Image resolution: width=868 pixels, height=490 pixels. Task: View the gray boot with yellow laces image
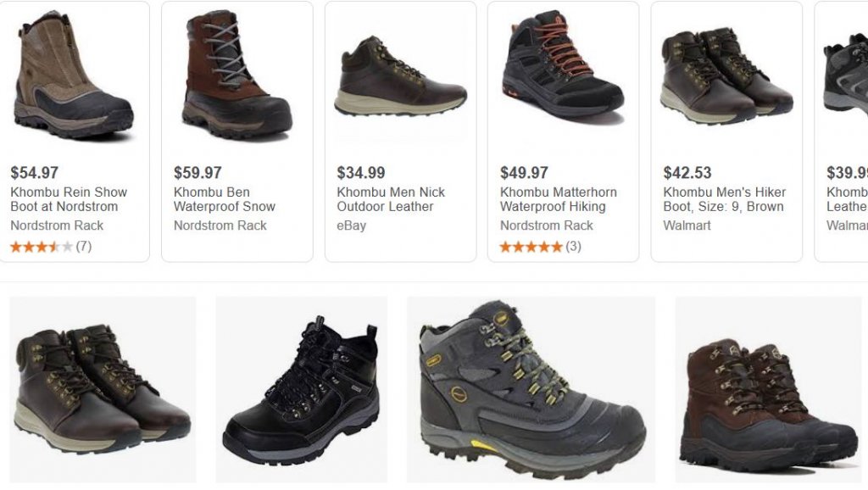click(531, 389)
